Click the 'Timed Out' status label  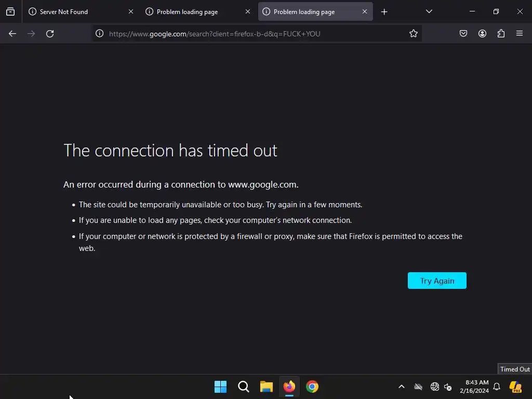pyautogui.click(x=515, y=369)
